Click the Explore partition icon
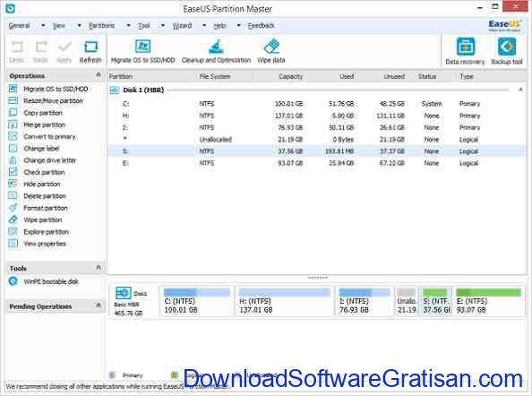The image size is (532, 396). 13,232
